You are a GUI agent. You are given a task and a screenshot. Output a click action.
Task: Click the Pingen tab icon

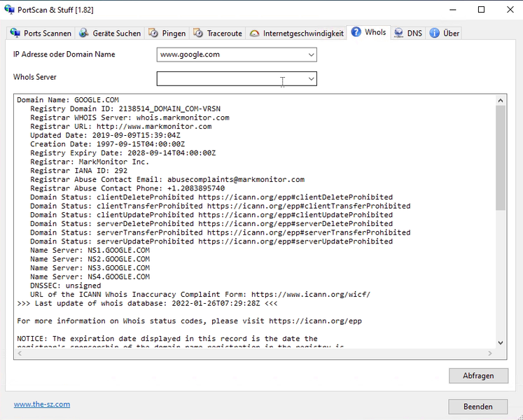tap(153, 33)
